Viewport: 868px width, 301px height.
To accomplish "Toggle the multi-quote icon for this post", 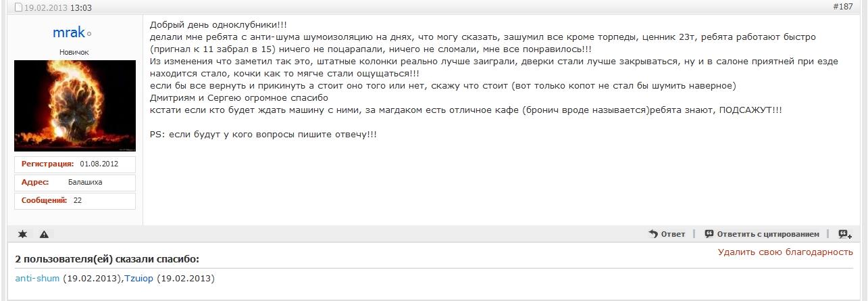I will pyautogui.click(x=845, y=234).
